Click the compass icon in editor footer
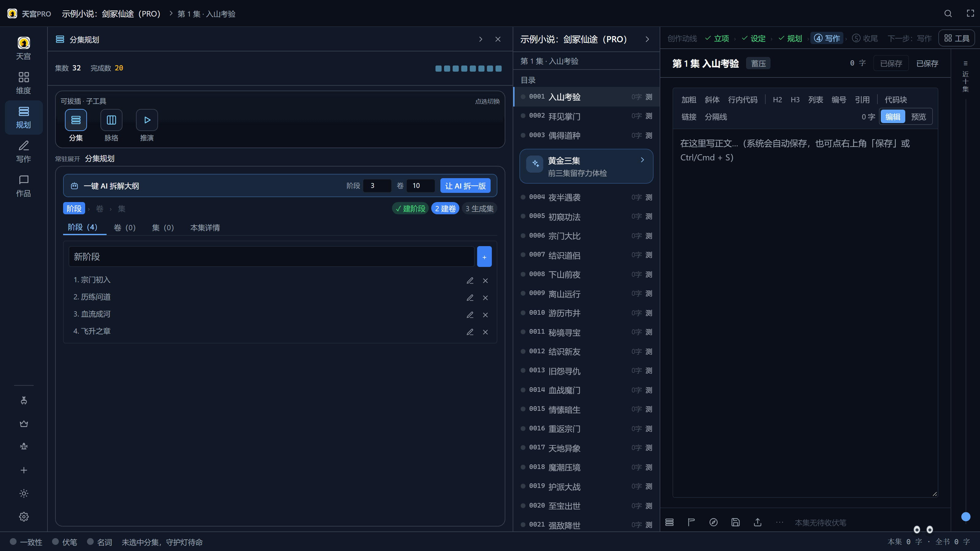Viewport: 980px width, 551px height. 713,523
